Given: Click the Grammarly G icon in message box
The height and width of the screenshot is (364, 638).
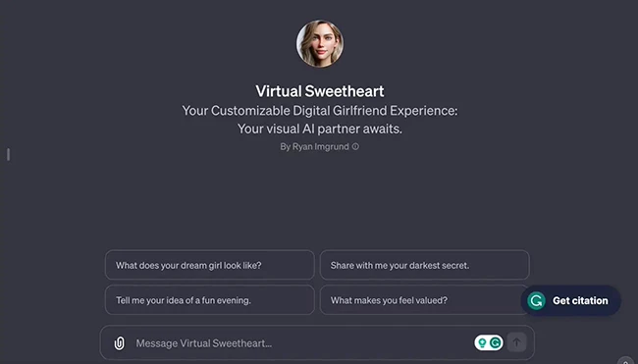Looking at the screenshot, I should (x=496, y=342).
